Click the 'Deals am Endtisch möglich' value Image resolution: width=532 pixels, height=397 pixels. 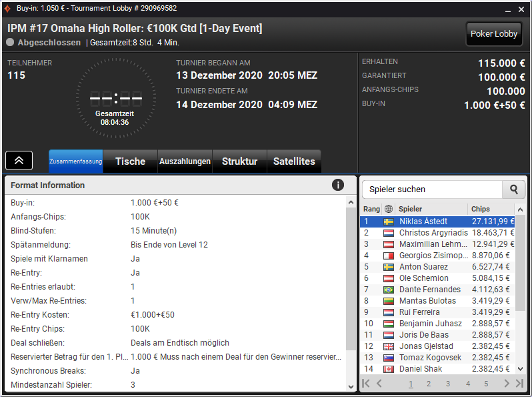click(180, 343)
